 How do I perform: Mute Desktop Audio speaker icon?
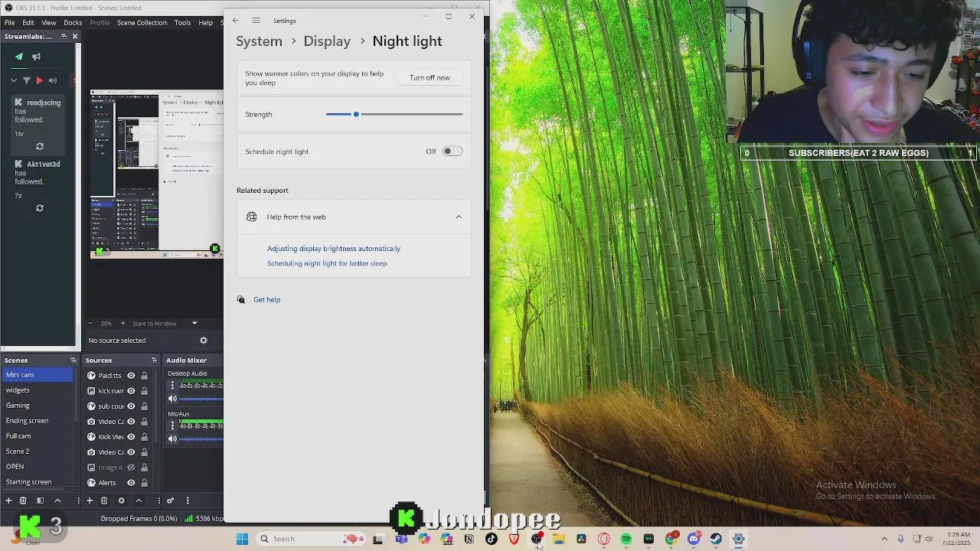click(172, 398)
